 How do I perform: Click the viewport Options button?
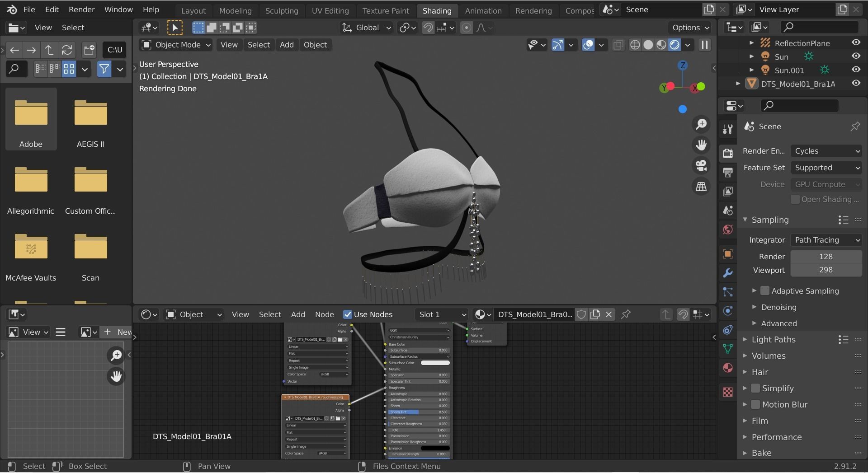point(690,28)
